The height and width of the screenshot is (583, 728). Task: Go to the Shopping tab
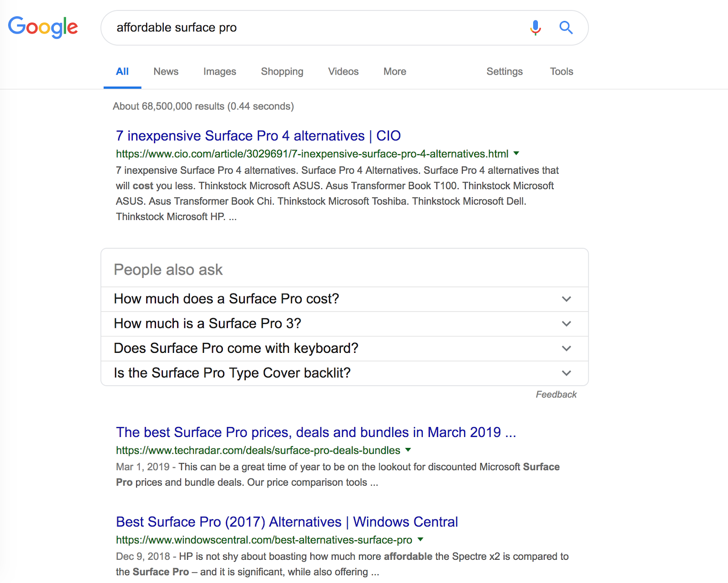(282, 71)
